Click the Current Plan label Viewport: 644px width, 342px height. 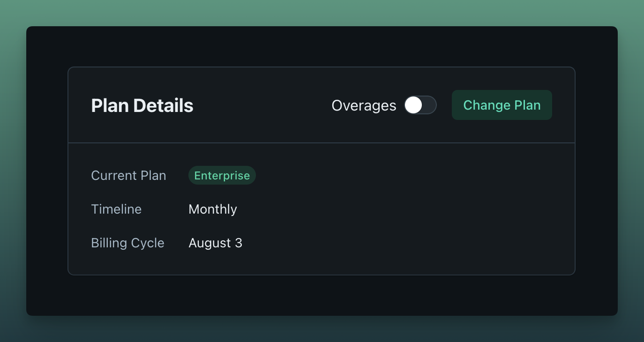(128, 176)
